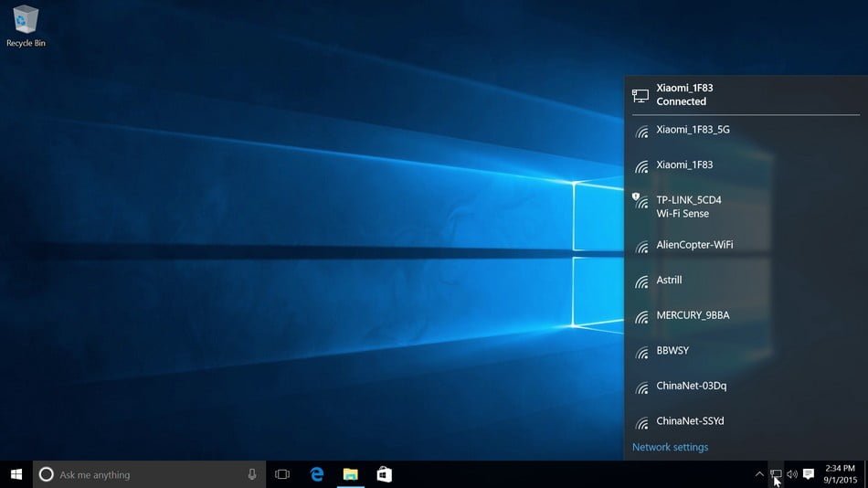Click the Wi-Fi signal icon beside Astrill
Image resolution: width=868 pixels, height=488 pixels.
click(641, 282)
